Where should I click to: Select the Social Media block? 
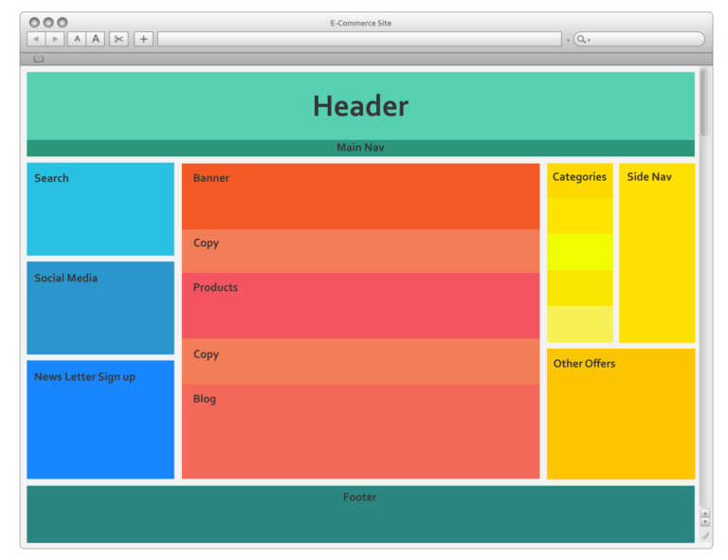click(100, 308)
